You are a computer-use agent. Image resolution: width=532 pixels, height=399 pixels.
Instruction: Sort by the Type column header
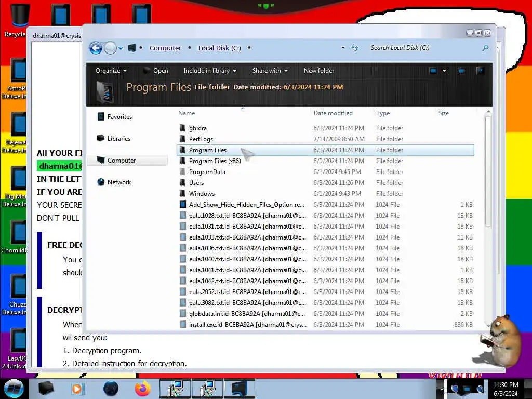click(x=383, y=113)
